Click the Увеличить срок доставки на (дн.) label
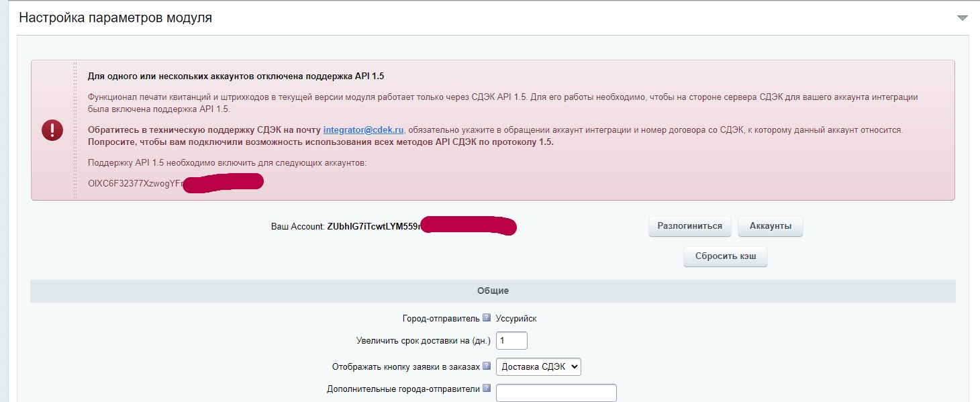 [424, 341]
